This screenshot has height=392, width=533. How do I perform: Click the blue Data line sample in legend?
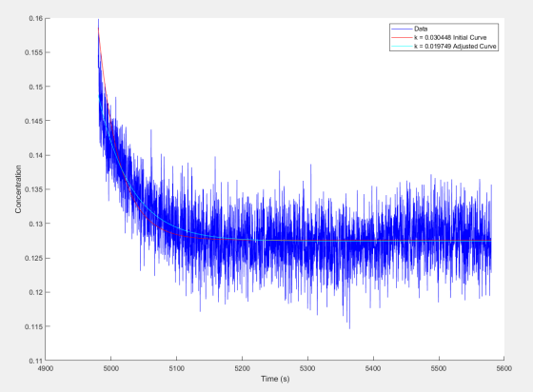click(402, 29)
